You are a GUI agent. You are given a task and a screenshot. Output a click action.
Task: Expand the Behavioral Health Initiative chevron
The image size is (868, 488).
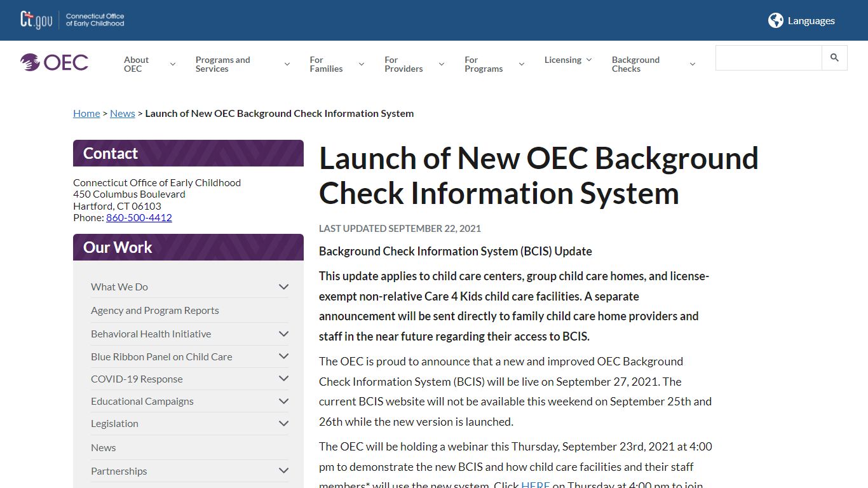[283, 334]
